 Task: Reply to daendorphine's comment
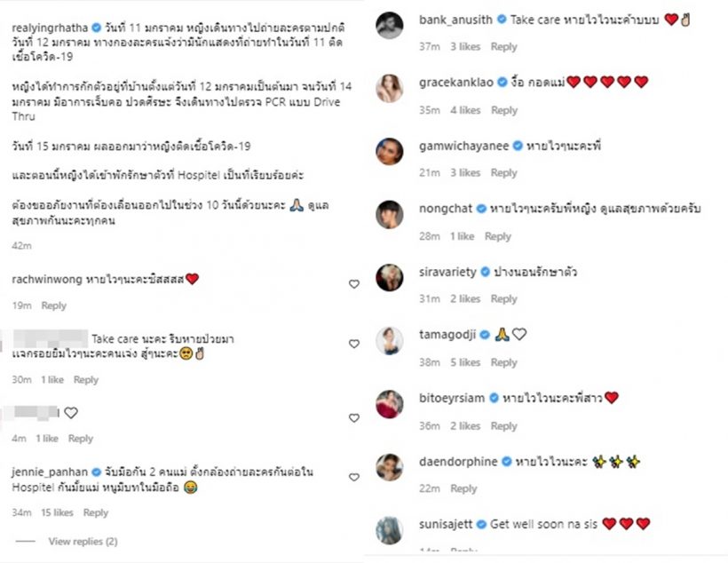tap(463, 488)
